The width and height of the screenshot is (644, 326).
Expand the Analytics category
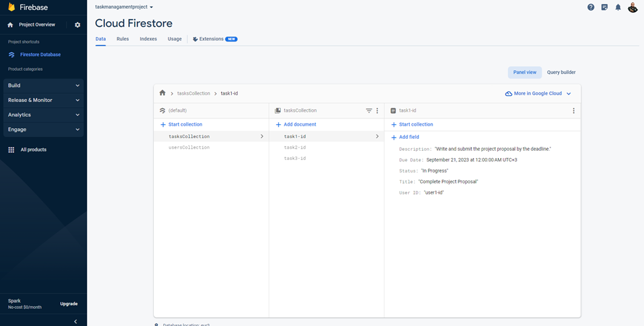click(44, 115)
